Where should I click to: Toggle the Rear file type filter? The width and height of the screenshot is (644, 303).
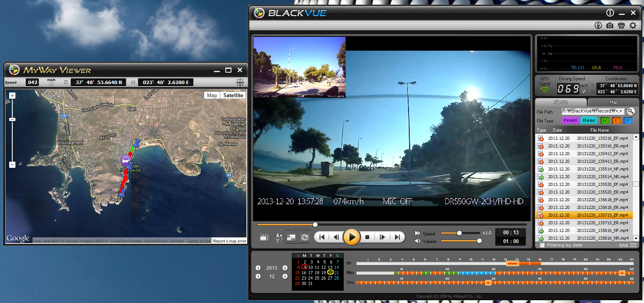point(589,120)
